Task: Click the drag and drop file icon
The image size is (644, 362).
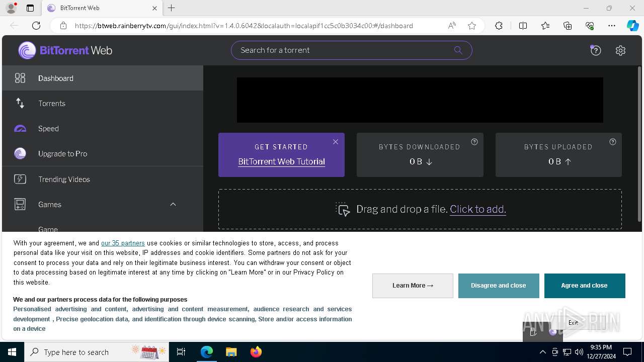Action: click(x=343, y=209)
